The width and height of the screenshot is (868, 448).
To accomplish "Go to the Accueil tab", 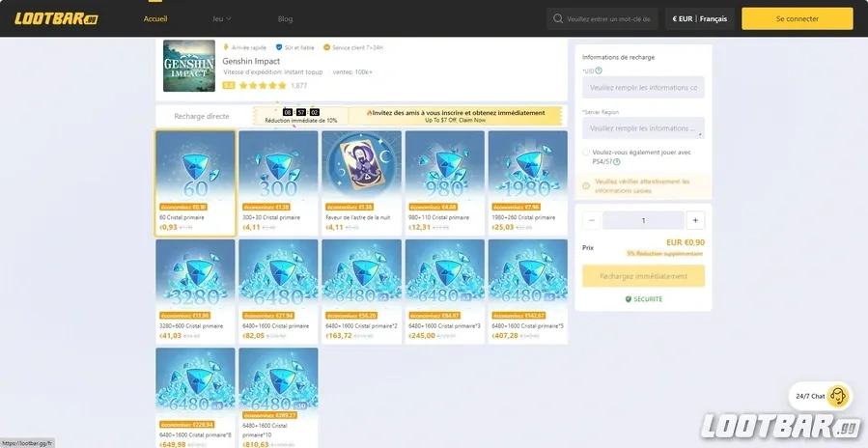I will click(155, 18).
